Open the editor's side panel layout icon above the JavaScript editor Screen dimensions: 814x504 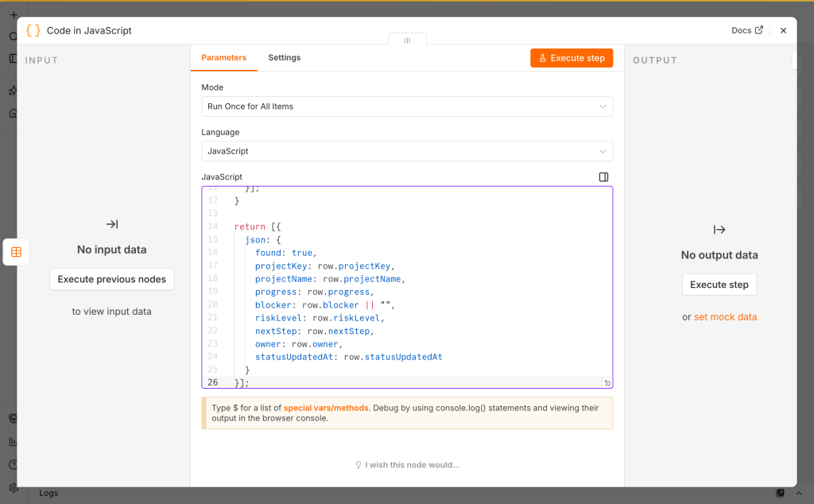click(x=603, y=177)
